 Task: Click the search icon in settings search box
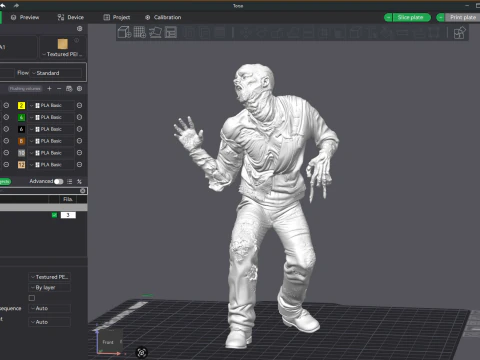click(x=83, y=191)
